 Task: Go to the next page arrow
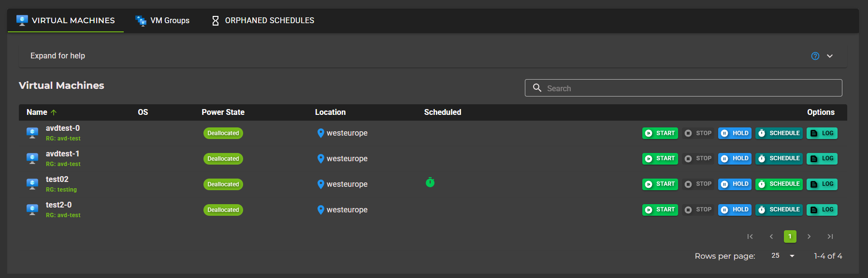click(x=809, y=236)
